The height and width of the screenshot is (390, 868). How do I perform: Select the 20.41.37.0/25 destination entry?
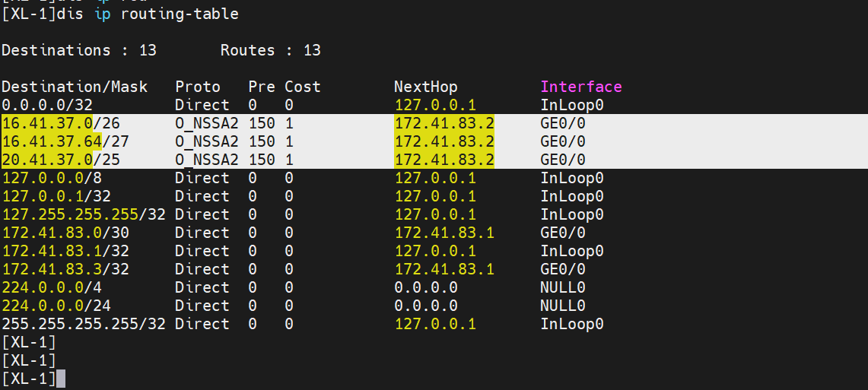pyautogui.click(x=56, y=160)
